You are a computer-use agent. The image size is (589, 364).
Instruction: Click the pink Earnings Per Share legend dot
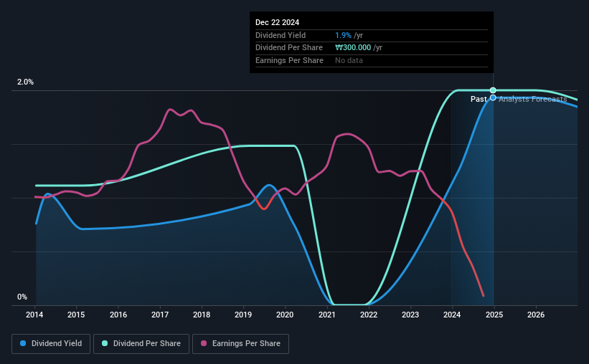[x=204, y=343]
